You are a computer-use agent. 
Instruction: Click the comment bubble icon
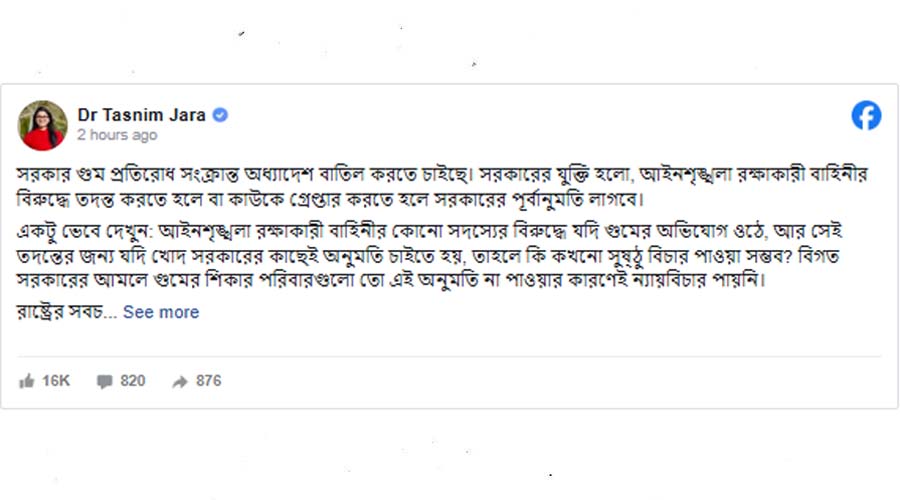105,381
